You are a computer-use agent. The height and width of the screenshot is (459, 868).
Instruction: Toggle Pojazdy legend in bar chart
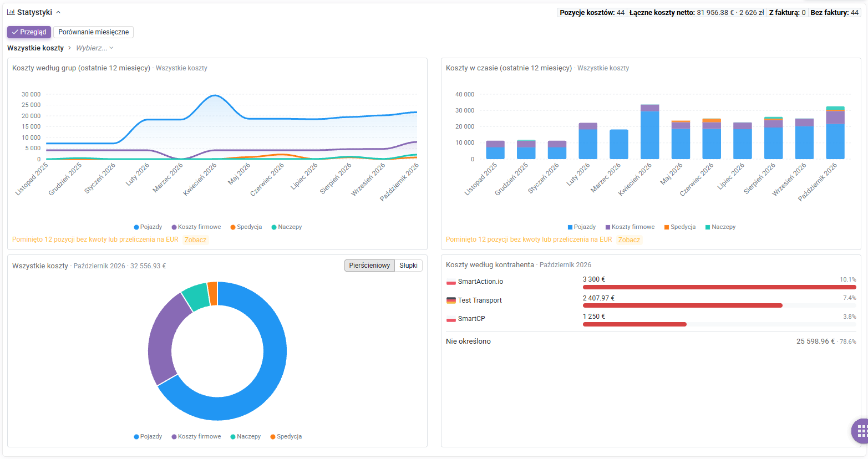click(x=582, y=227)
